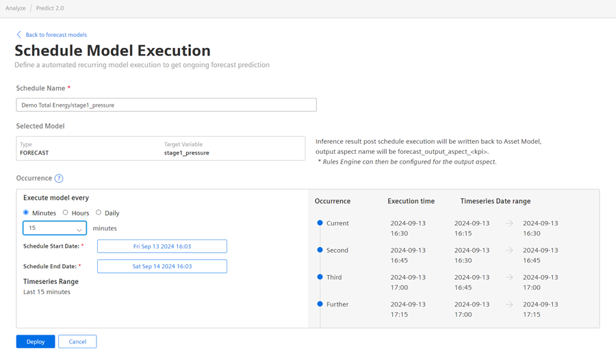The width and height of the screenshot is (616, 364).
Task: Click the arrow in the Current date range row
Action: pos(509,223)
